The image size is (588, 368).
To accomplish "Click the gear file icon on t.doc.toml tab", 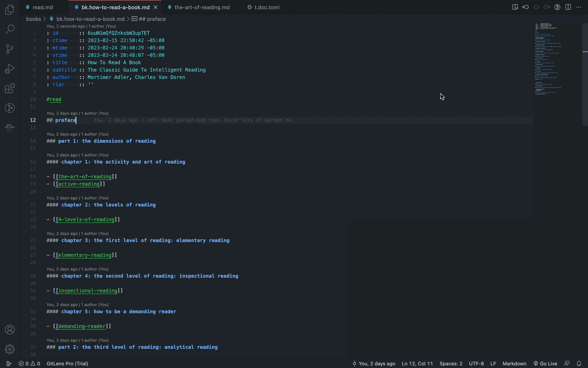I will click(x=249, y=7).
